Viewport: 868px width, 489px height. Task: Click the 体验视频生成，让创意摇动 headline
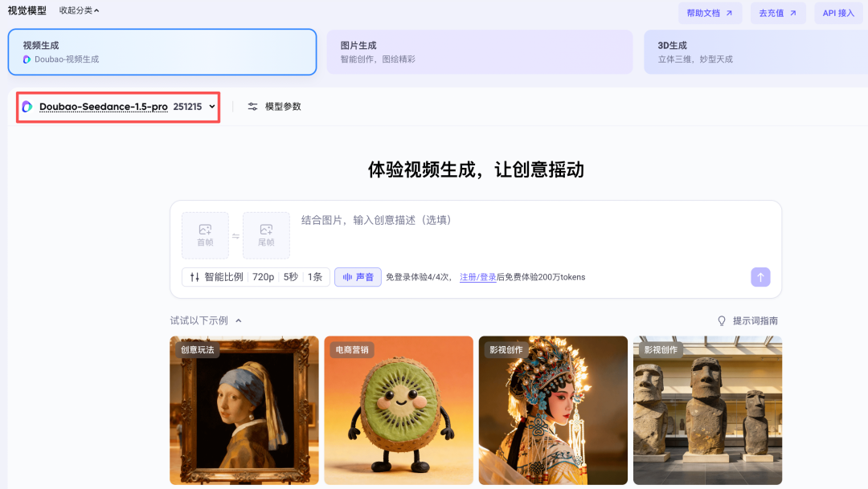(x=476, y=169)
